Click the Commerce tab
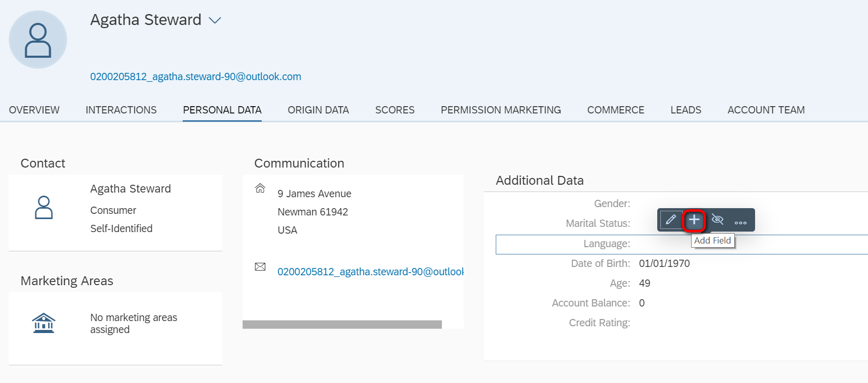The width and height of the screenshot is (868, 383). click(616, 110)
